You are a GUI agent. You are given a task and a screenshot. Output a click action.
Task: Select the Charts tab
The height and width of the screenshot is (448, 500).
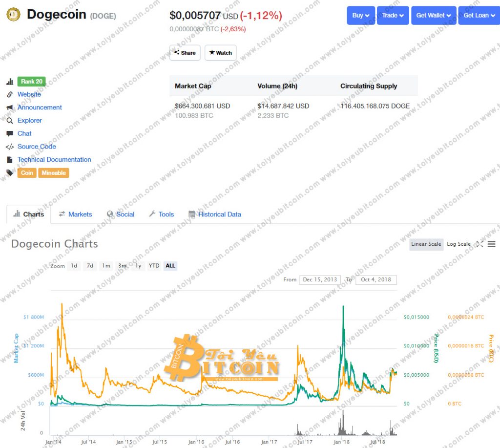tap(28, 214)
